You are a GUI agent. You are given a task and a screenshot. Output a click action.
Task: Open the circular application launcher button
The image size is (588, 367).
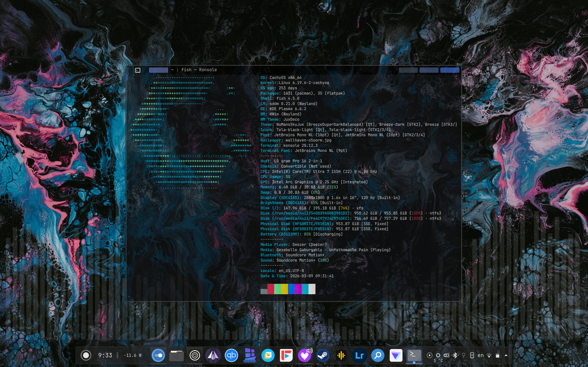(x=86, y=355)
